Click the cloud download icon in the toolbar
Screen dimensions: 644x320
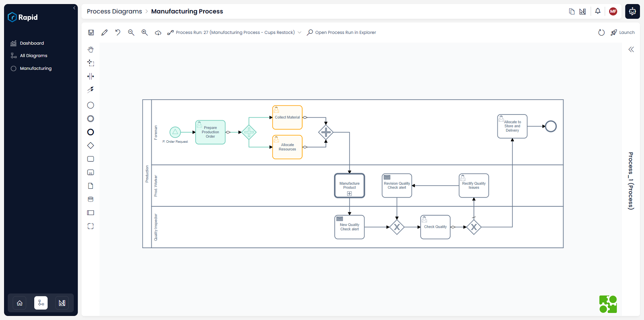pyautogui.click(x=158, y=33)
